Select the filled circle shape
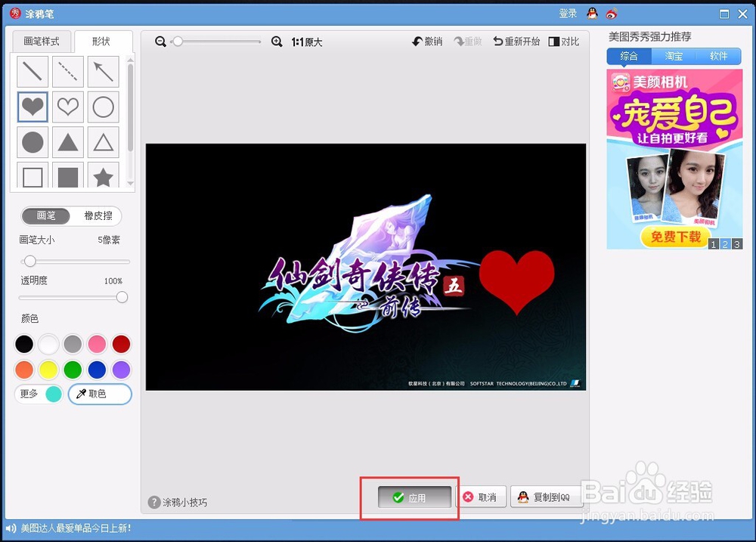Screen dimensions: 756x542 click(33, 142)
